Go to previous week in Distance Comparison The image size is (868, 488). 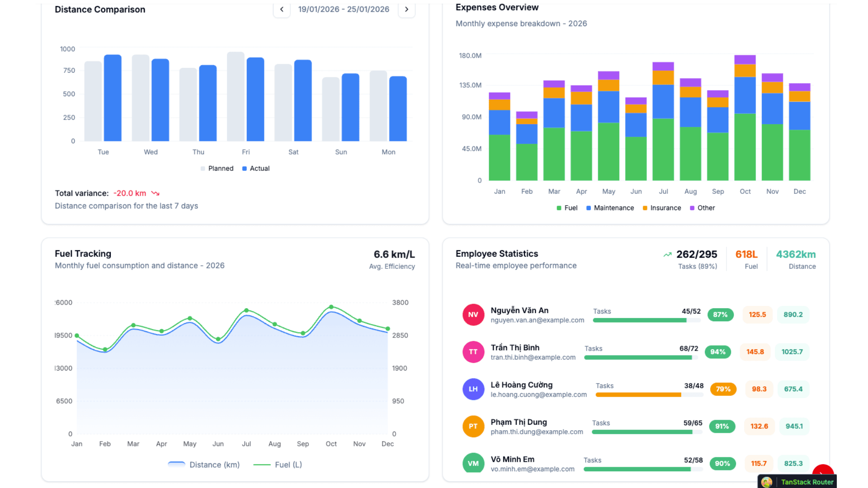coord(282,9)
